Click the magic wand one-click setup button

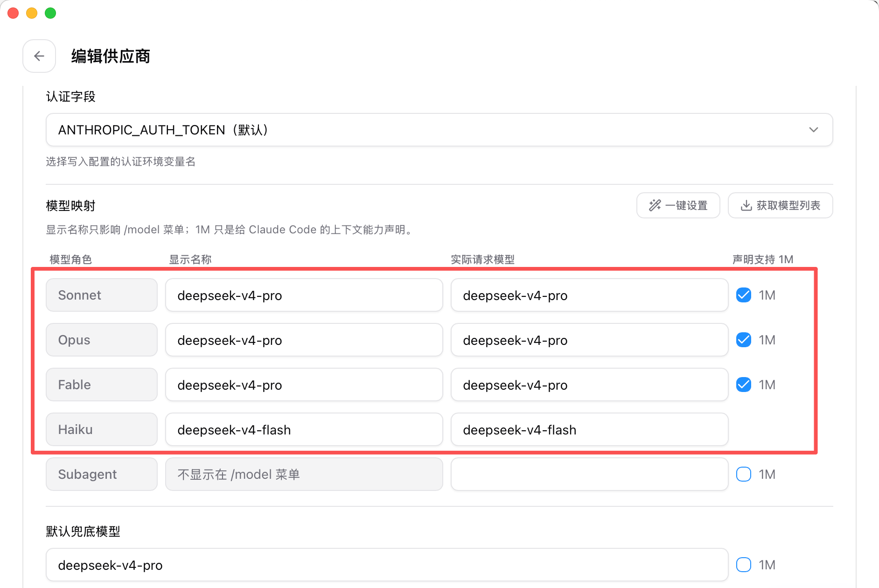tap(678, 205)
